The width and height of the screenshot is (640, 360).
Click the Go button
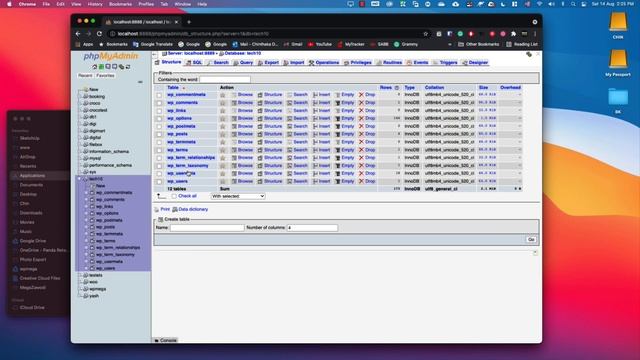(531, 240)
